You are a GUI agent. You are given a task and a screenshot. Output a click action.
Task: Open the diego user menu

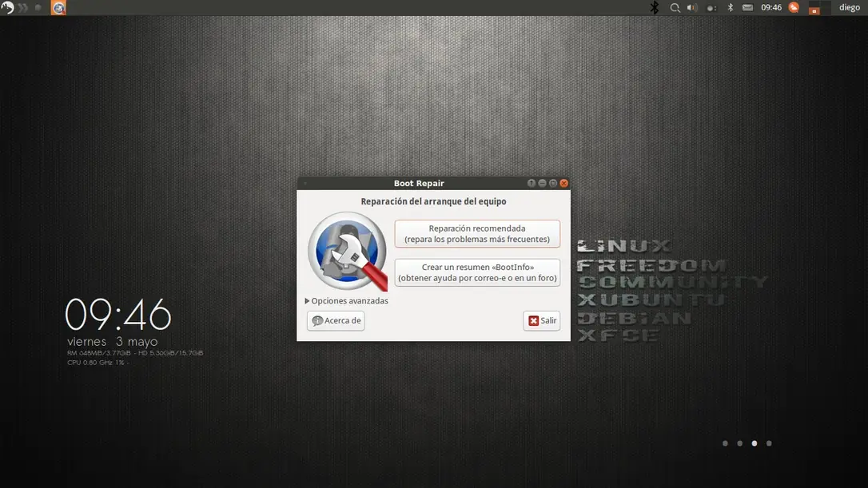[x=849, y=8]
